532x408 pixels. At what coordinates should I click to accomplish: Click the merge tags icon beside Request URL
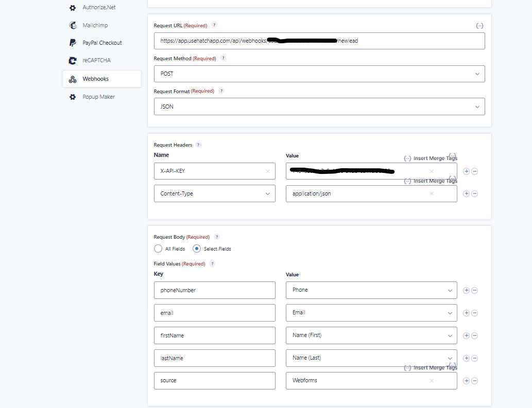click(x=479, y=25)
